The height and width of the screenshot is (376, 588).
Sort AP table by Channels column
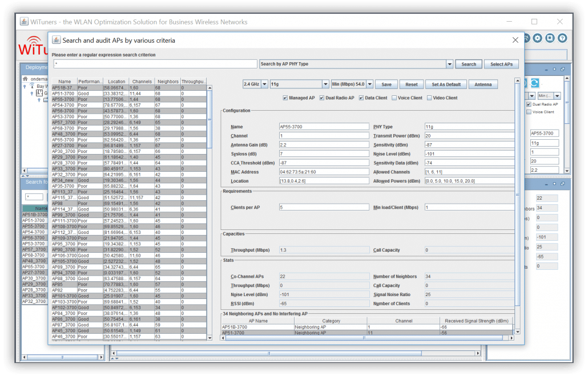(142, 82)
